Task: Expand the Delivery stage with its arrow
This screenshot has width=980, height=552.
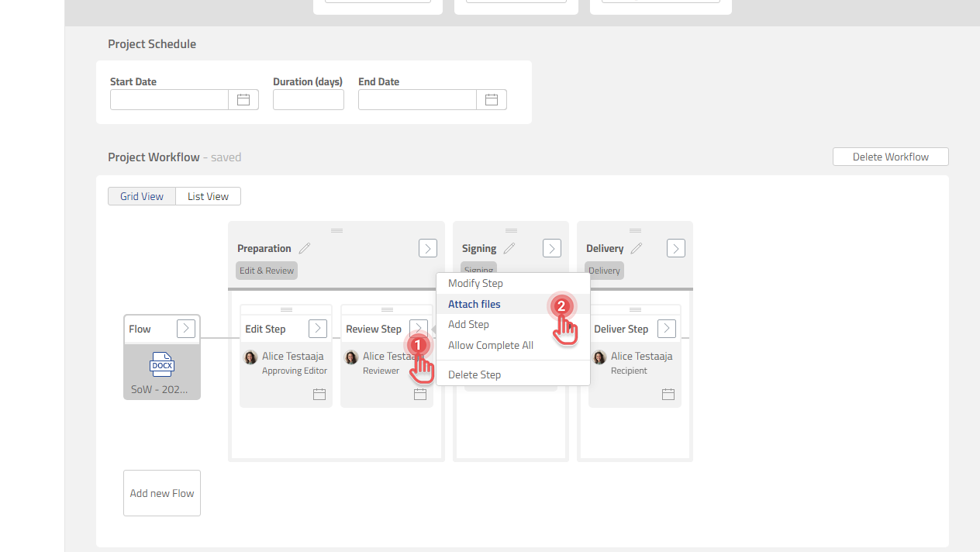Action: [x=675, y=248]
